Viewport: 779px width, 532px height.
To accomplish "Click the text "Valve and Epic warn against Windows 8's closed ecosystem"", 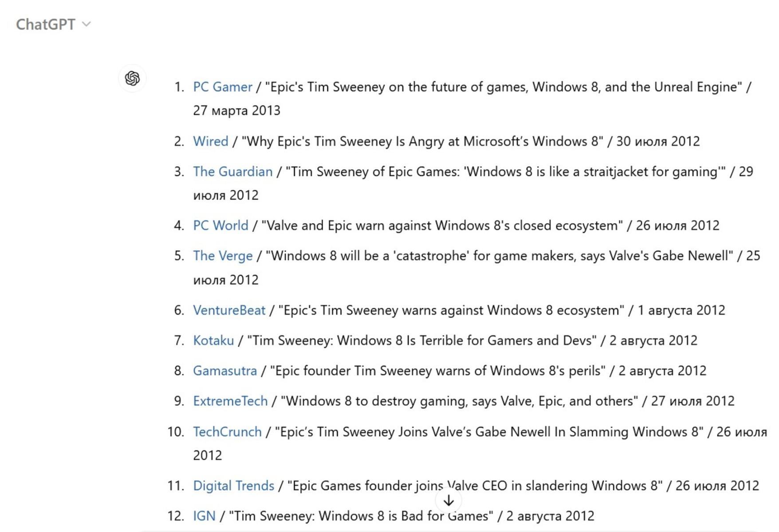I will click(442, 226).
